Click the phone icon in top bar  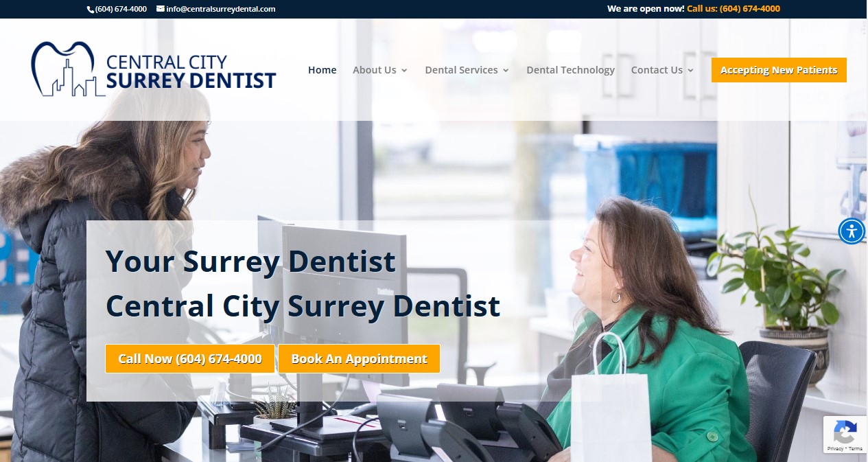pos(91,9)
